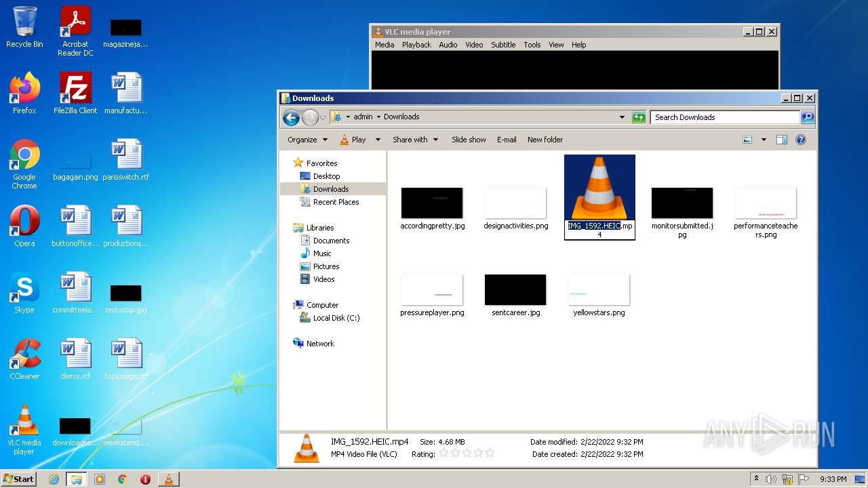This screenshot has height=488, width=868.
Task: Open CCleaner desktop shortcut
Action: [24, 359]
